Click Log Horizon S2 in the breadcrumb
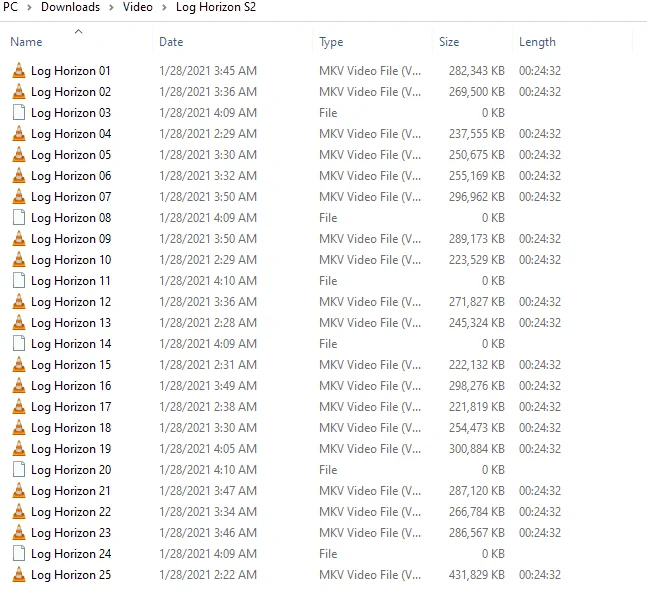This screenshot has width=647, height=590. click(x=216, y=7)
